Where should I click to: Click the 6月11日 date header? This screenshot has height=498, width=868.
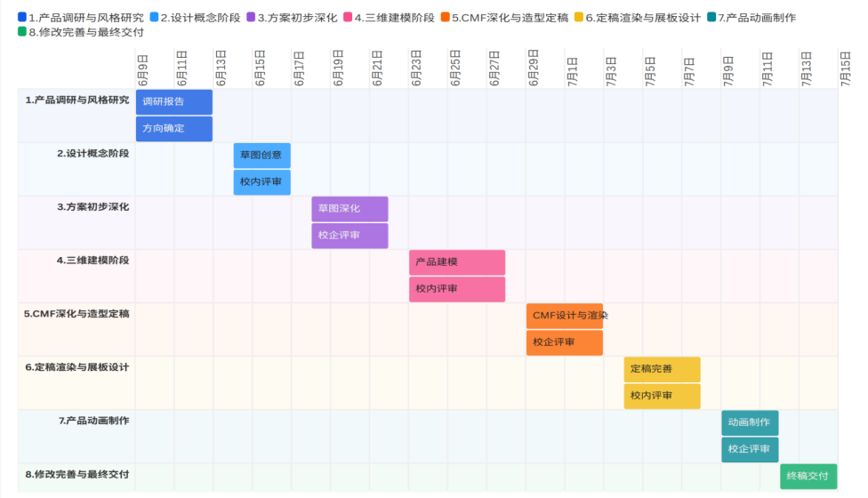click(x=181, y=68)
